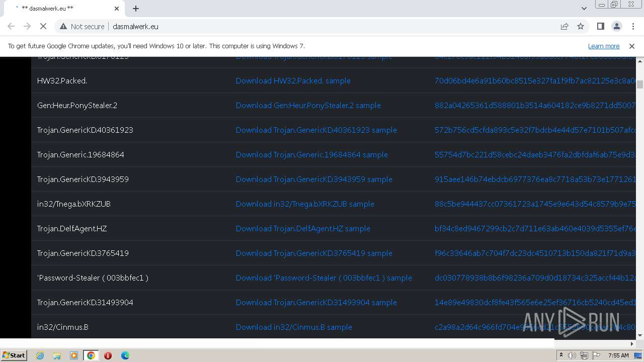Open hash link starting dc030778938b
The image size is (644, 362).
535,278
